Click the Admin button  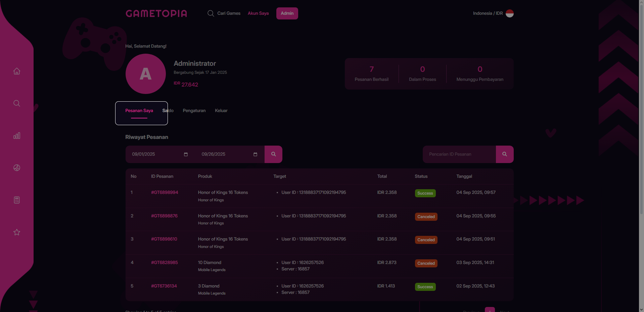287,13
